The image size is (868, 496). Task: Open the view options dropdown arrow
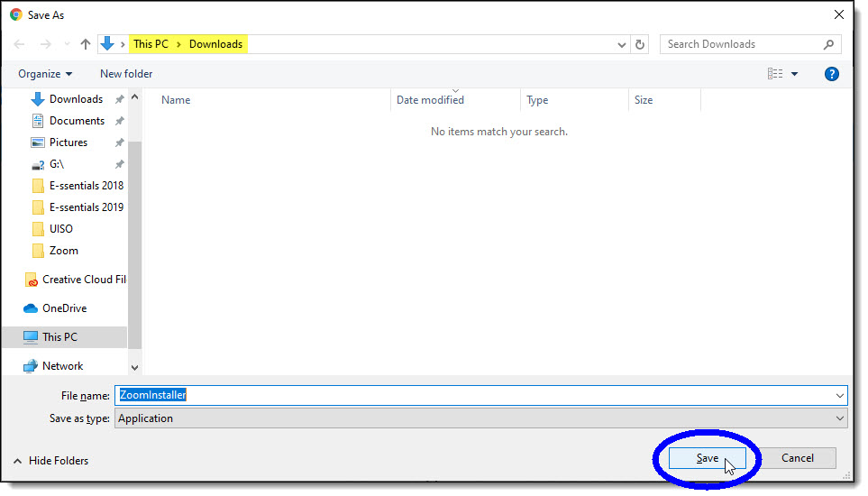794,74
